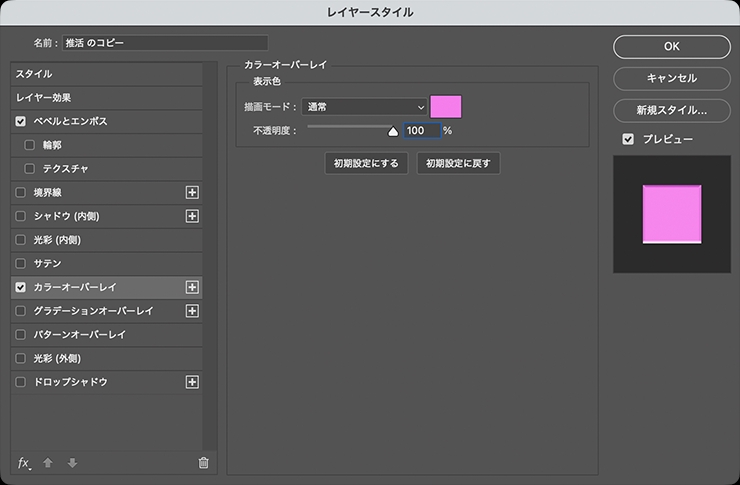The image size is (740, 485).
Task: Click the move effect up arrow
Action: (x=48, y=462)
